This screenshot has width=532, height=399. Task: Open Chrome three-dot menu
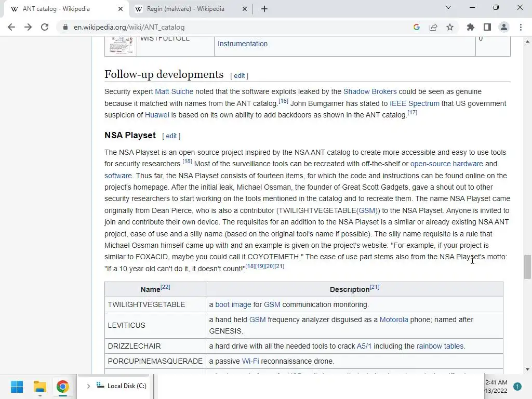coord(521,27)
